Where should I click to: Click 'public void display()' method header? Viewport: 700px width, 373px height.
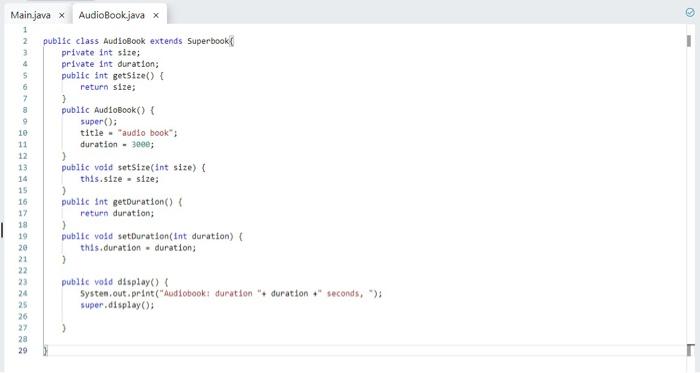click(x=115, y=282)
